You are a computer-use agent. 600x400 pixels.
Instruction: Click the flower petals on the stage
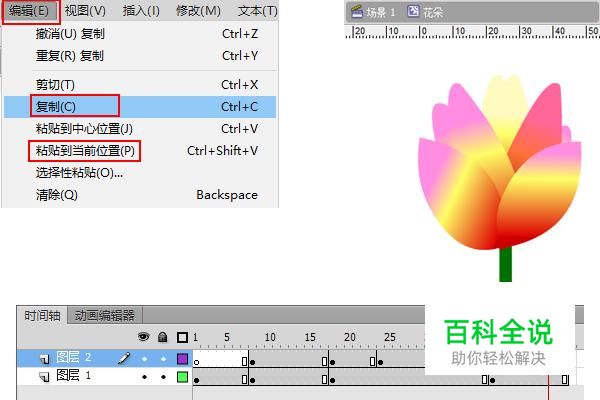pyautogui.click(x=499, y=163)
